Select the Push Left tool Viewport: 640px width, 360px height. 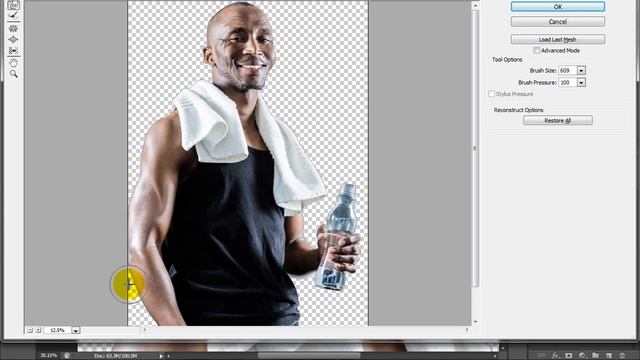click(13, 50)
